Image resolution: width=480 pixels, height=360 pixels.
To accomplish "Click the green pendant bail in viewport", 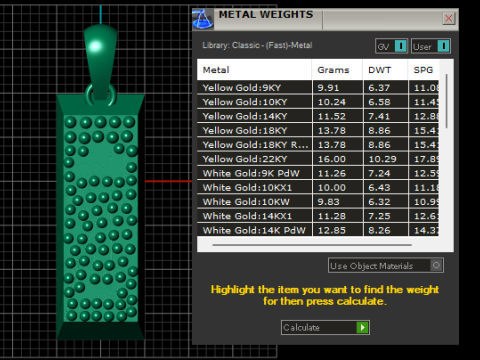I will [x=100, y=62].
